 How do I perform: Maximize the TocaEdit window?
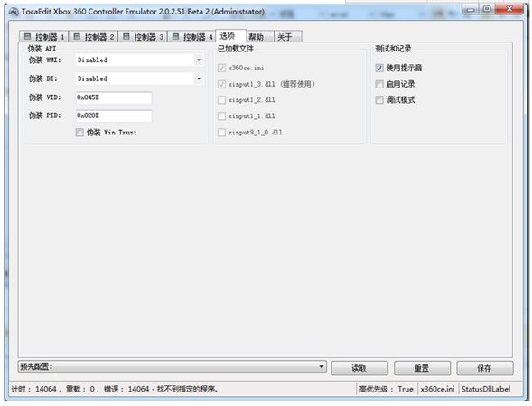click(487, 9)
